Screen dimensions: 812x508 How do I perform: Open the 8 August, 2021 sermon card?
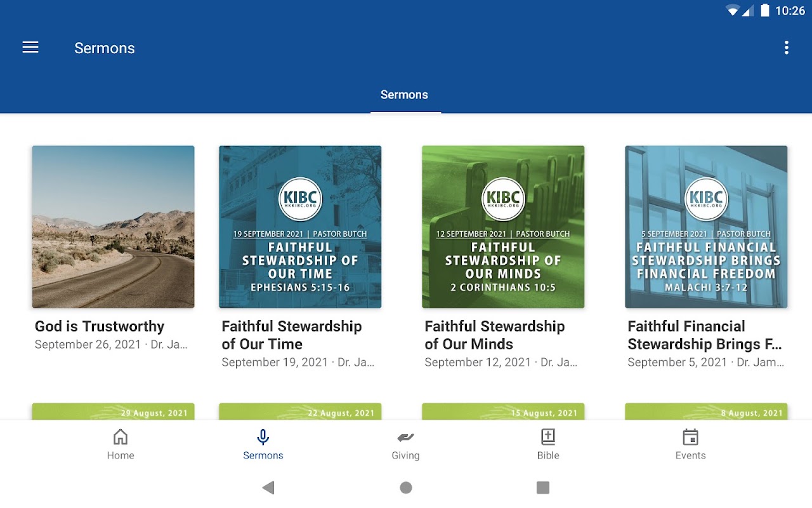pos(706,411)
